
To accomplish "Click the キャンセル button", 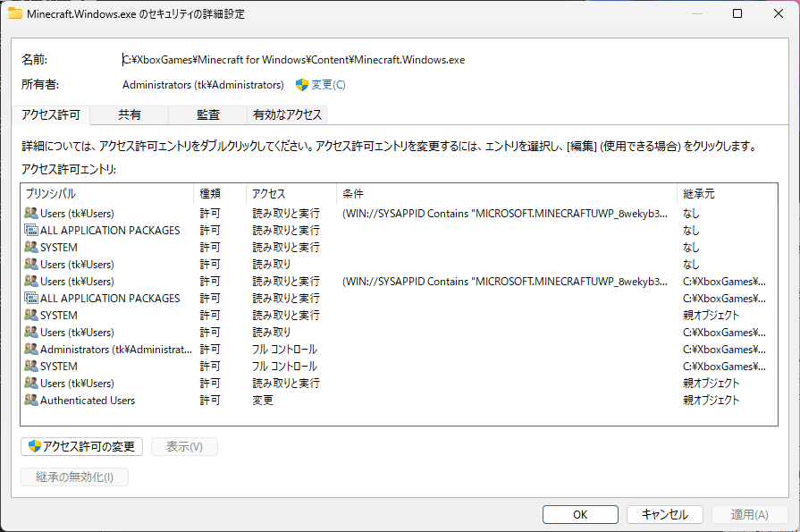I will coord(665,514).
